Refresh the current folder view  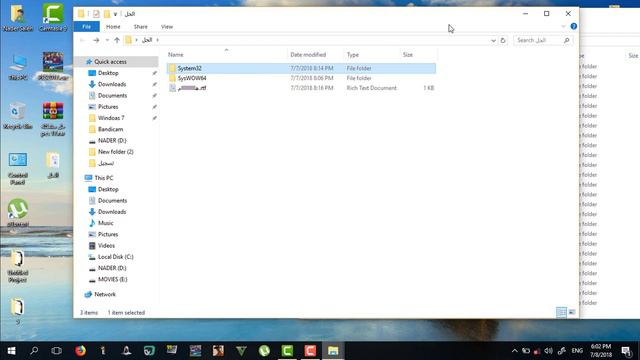pos(503,40)
